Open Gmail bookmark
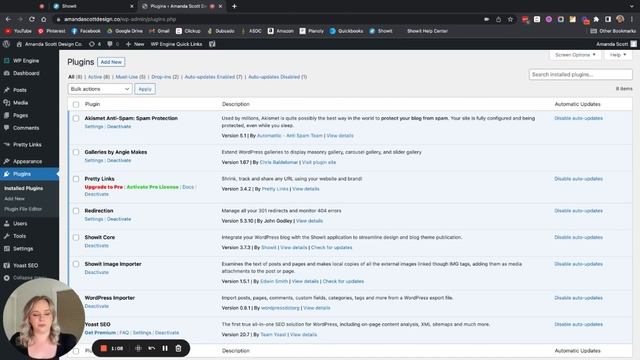Viewport: 640px width, 360px height. tap(159, 31)
